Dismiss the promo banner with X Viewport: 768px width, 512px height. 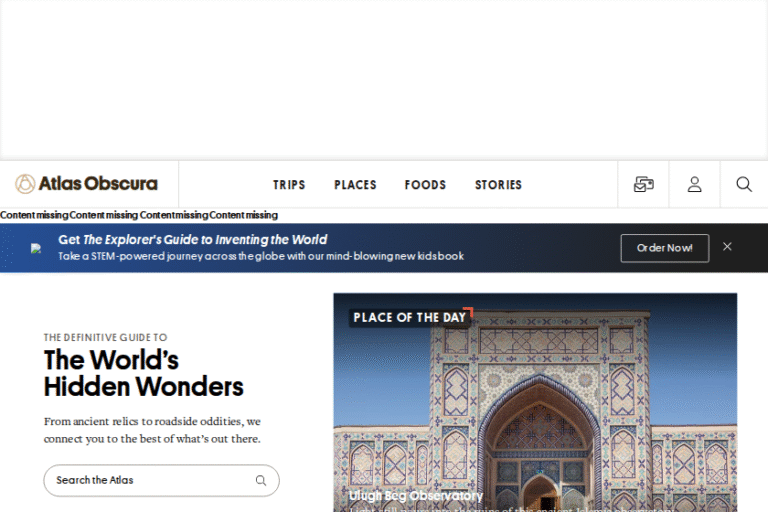coord(727,246)
